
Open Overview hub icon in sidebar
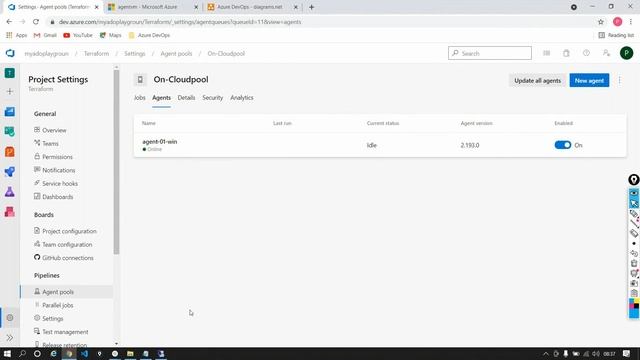(x=10, y=111)
